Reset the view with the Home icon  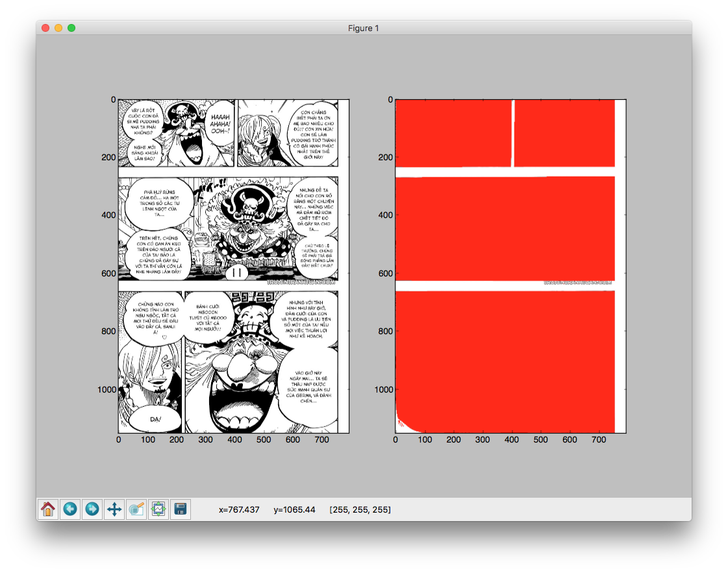point(48,509)
